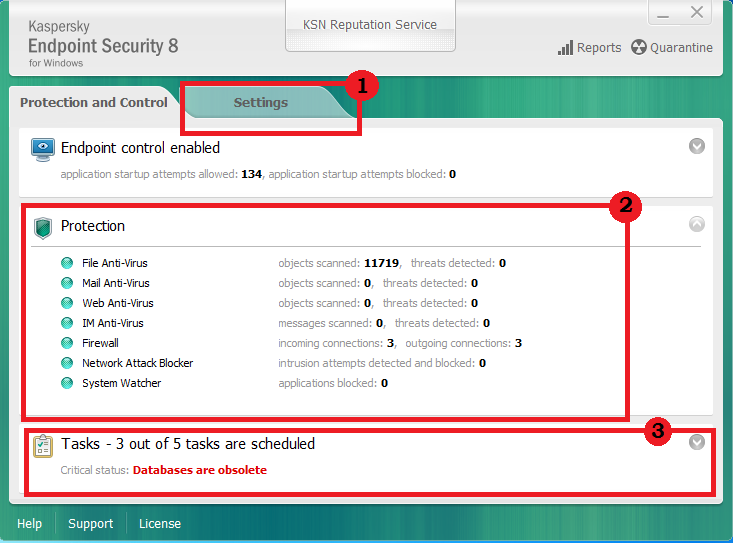Click the Endpoint control monitor icon

pyautogui.click(x=43, y=149)
